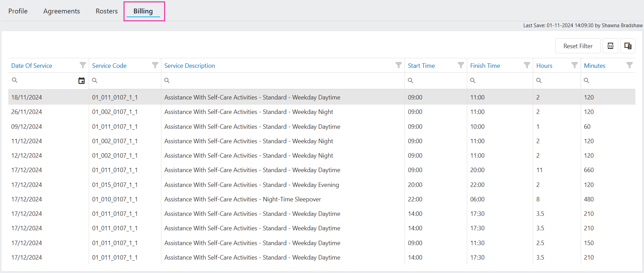The width and height of the screenshot is (644, 273).
Task: Open the Finish Time column filter icon
Action: pyautogui.click(x=527, y=65)
